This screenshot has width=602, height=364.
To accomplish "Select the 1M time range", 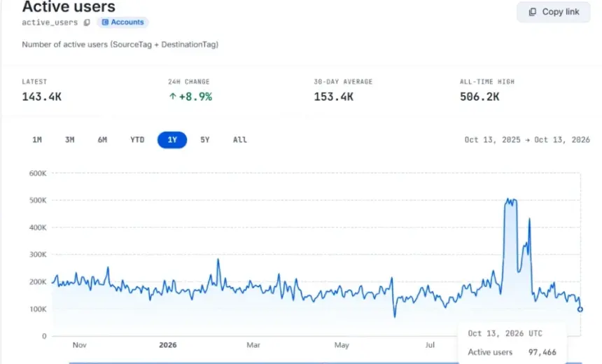I will (37, 140).
